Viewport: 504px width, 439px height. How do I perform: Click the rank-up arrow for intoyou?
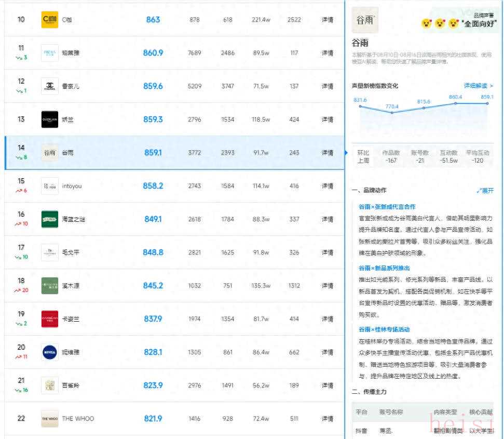pos(19,191)
